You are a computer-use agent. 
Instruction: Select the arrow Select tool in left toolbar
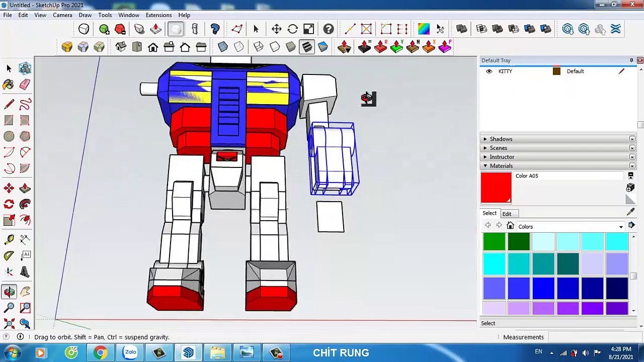[x=9, y=68]
